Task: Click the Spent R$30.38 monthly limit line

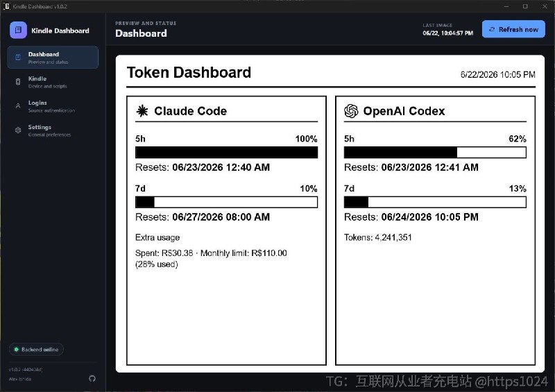Action: tap(211, 259)
